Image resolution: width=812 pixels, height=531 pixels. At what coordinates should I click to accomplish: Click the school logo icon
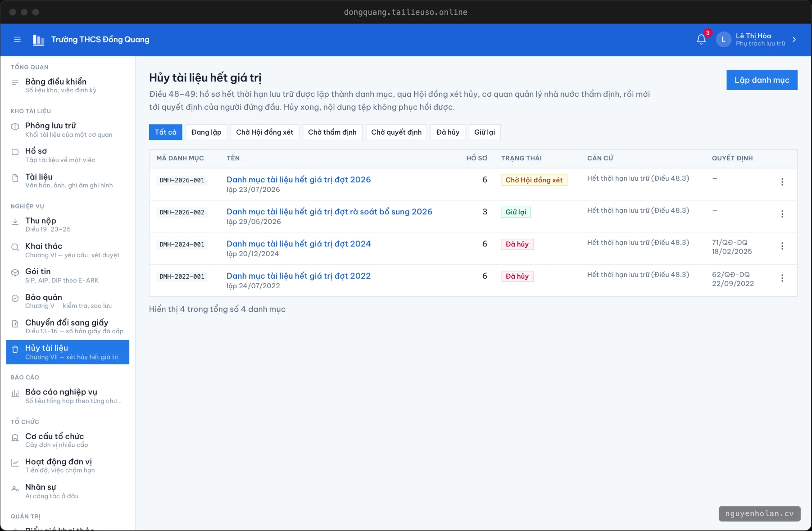[x=39, y=40]
